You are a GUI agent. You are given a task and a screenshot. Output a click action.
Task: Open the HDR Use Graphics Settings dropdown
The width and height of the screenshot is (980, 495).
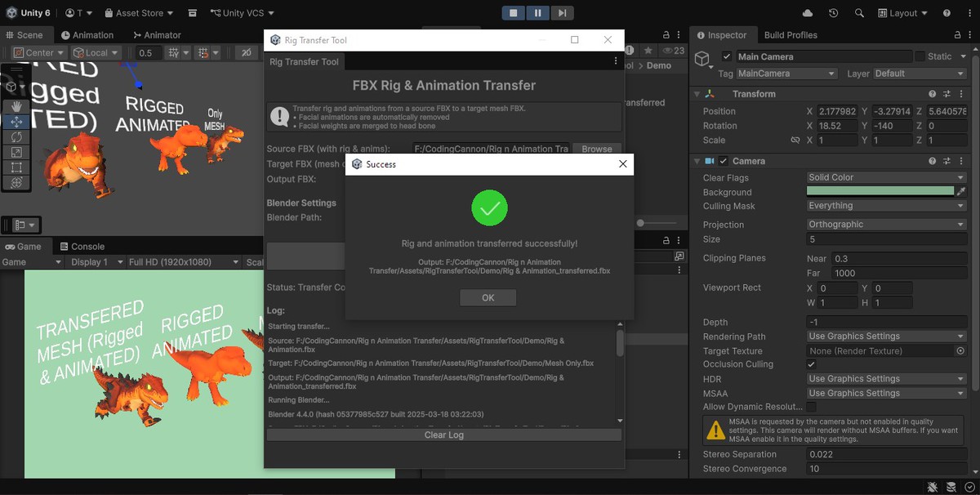click(886, 379)
